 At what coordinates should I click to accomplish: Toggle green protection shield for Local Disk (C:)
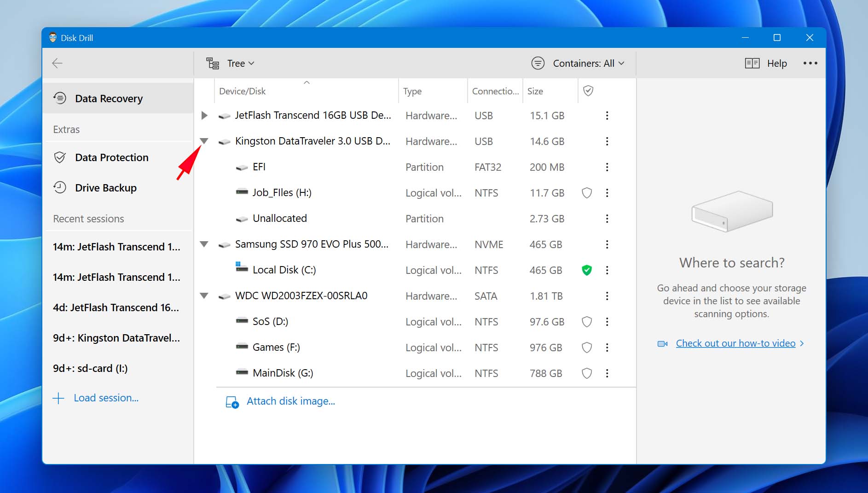pyautogui.click(x=587, y=270)
